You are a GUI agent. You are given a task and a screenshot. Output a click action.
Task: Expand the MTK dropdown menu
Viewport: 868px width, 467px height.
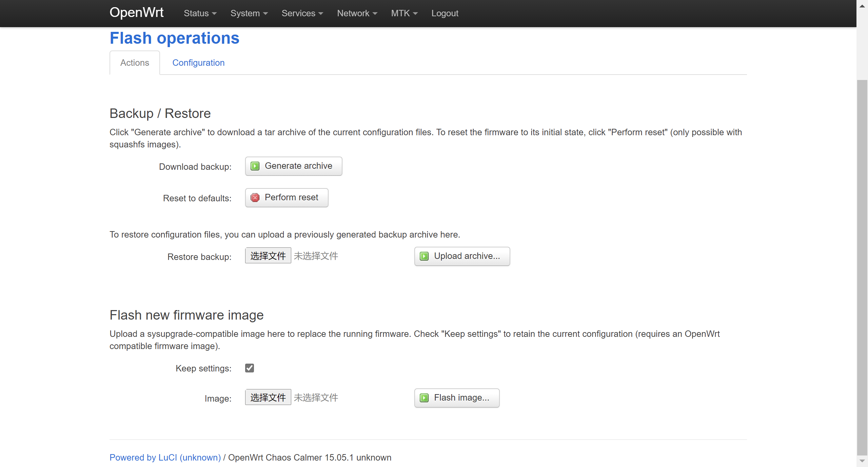tap(404, 13)
